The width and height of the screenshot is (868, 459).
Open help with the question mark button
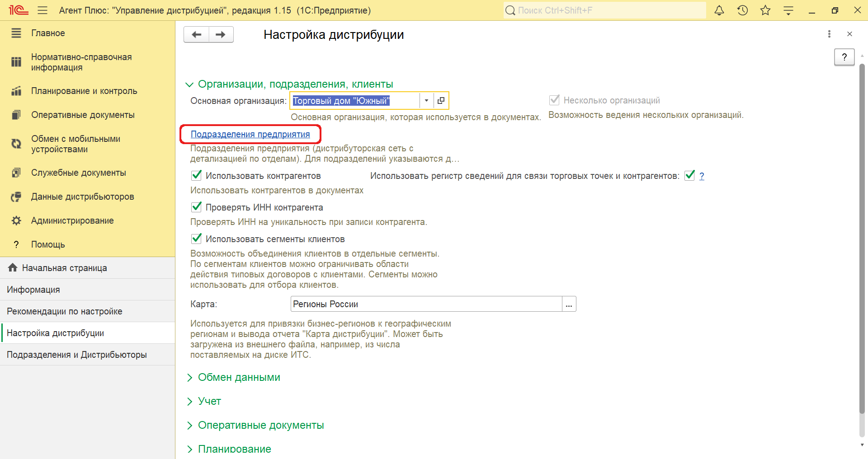844,57
